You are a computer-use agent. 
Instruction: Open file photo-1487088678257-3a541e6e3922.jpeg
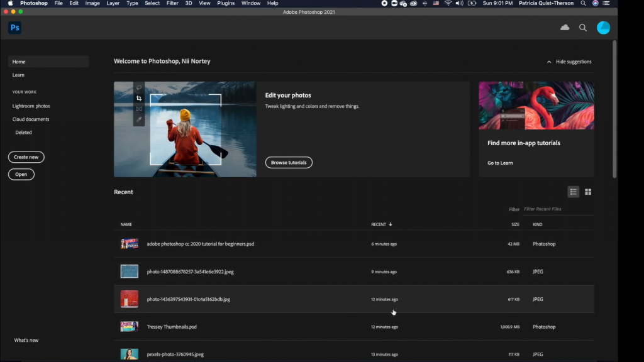point(190,271)
